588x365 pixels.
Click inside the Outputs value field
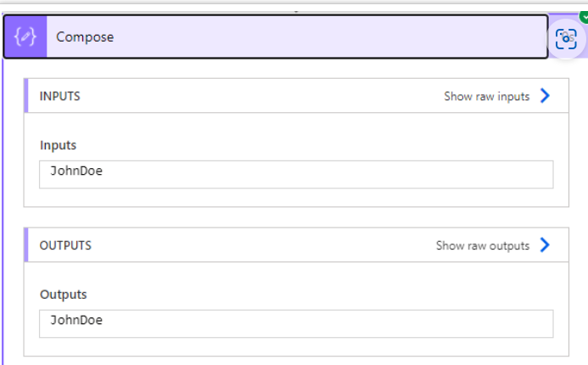(x=296, y=323)
